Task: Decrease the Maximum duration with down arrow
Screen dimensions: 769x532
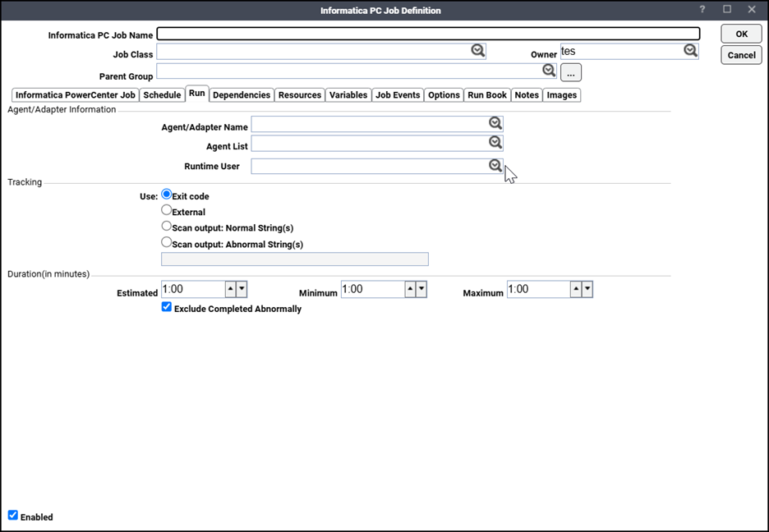Action: pyautogui.click(x=587, y=290)
